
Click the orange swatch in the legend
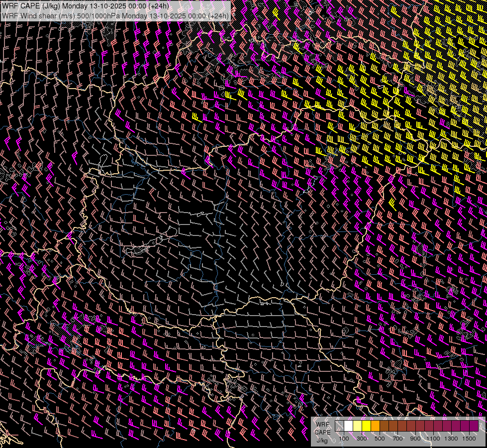pos(376,426)
